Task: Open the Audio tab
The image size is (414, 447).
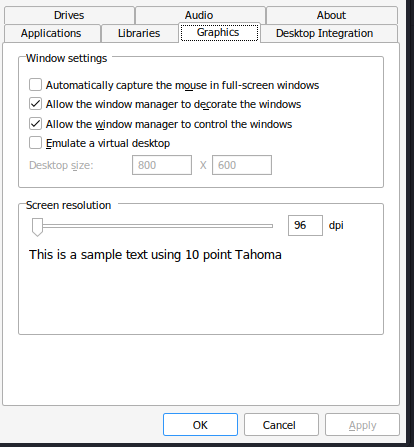Action: click(x=199, y=15)
